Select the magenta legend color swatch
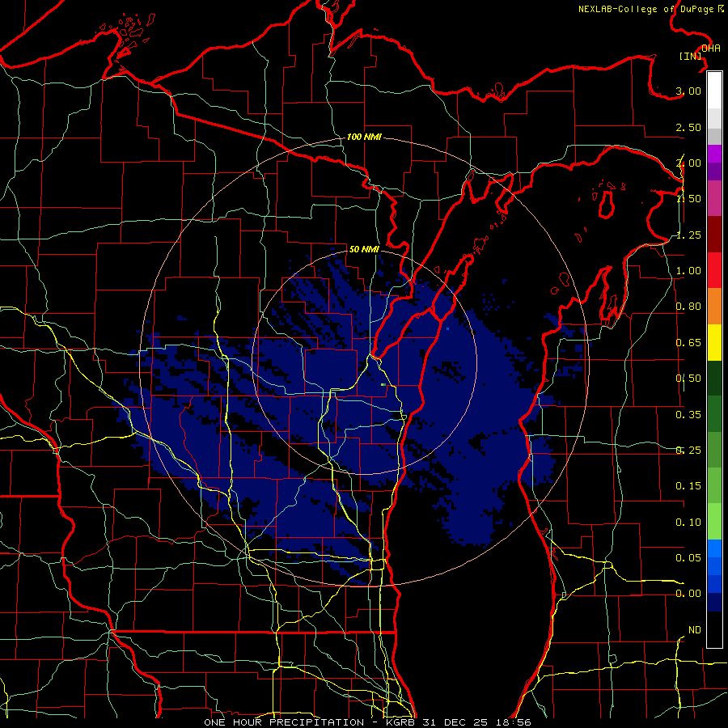The height and width of the screenshot is (728, 728). pyautogui.click(x=714, y=154)
